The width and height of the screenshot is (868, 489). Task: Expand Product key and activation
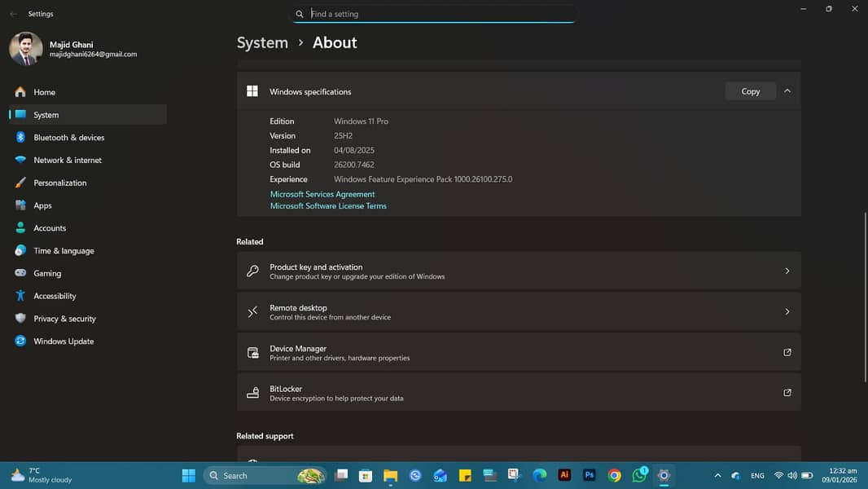518,271
